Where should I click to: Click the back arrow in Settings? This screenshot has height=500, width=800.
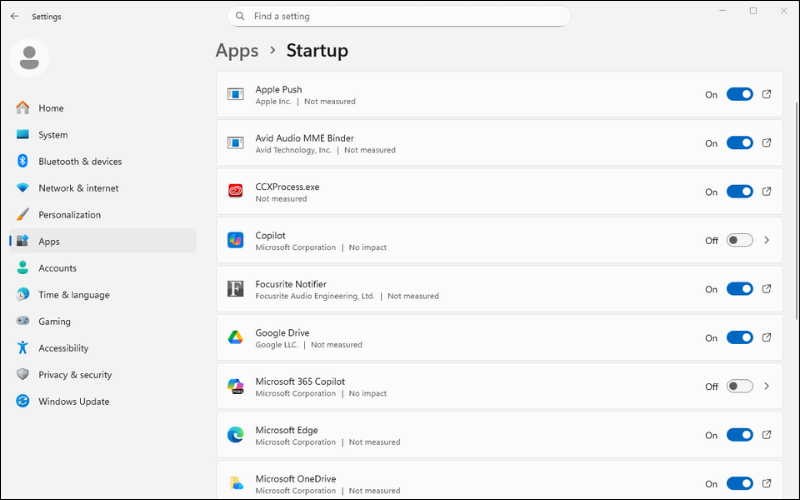14,16
